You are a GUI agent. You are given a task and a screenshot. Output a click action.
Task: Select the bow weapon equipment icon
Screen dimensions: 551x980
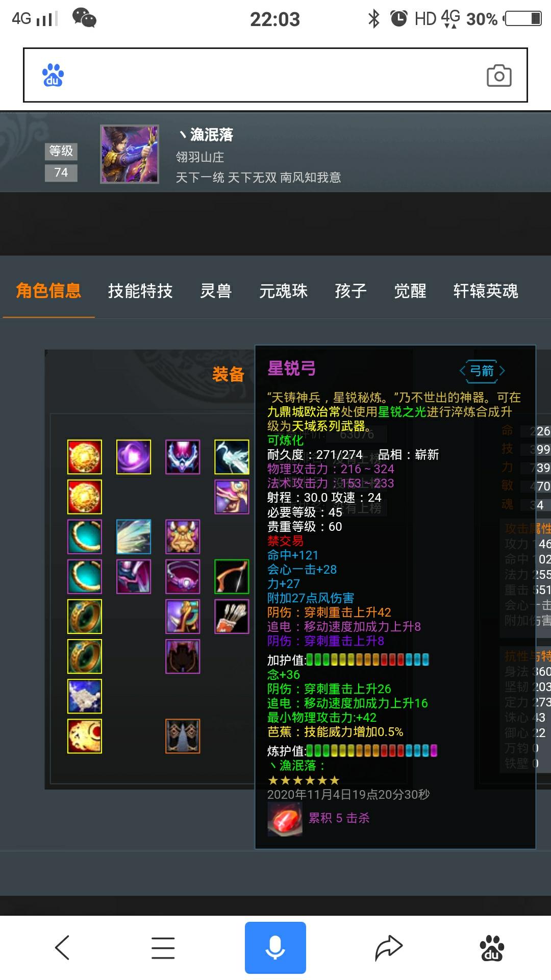click(x=232, y=576)
